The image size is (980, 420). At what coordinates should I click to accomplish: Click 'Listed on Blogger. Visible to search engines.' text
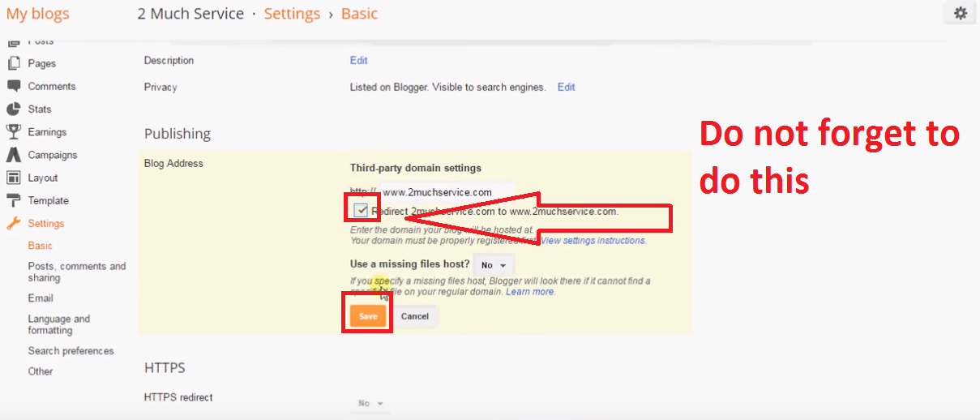(x=447, y=87)
